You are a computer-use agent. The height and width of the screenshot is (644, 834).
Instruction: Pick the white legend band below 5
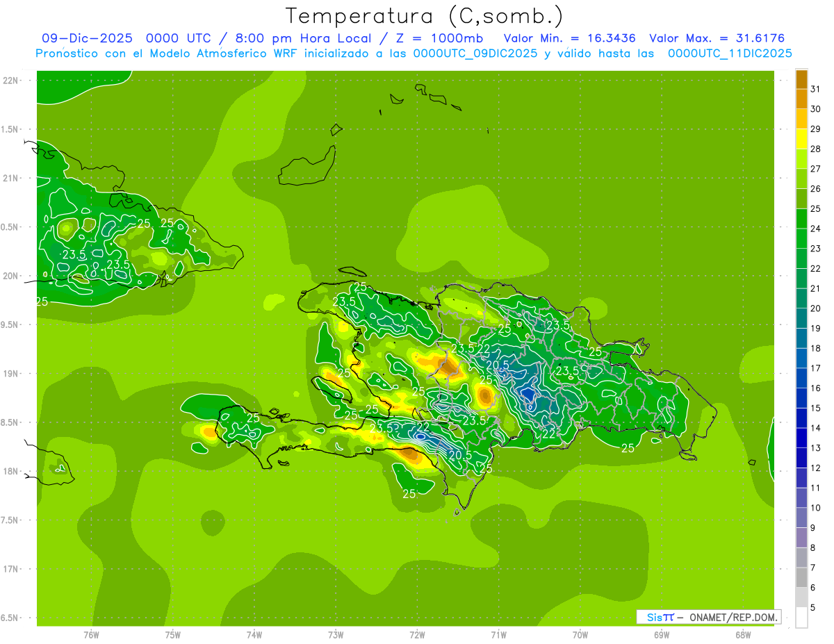coord(801,618)
